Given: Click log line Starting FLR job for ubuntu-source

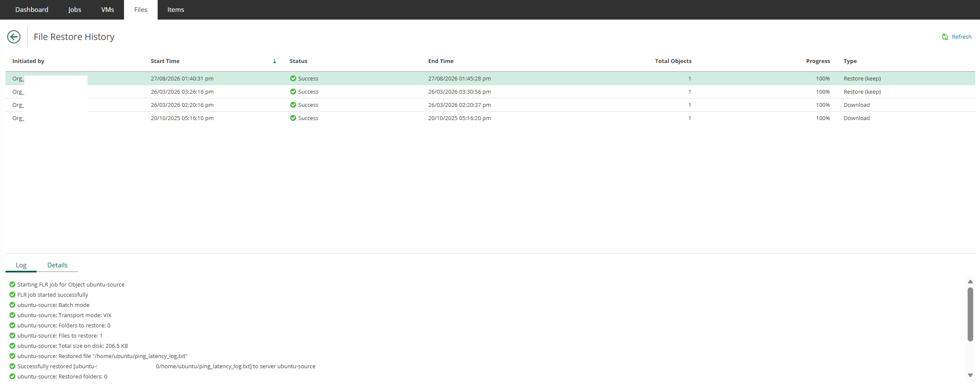Looking at the screenshot, I should click(x=71, y=284).
